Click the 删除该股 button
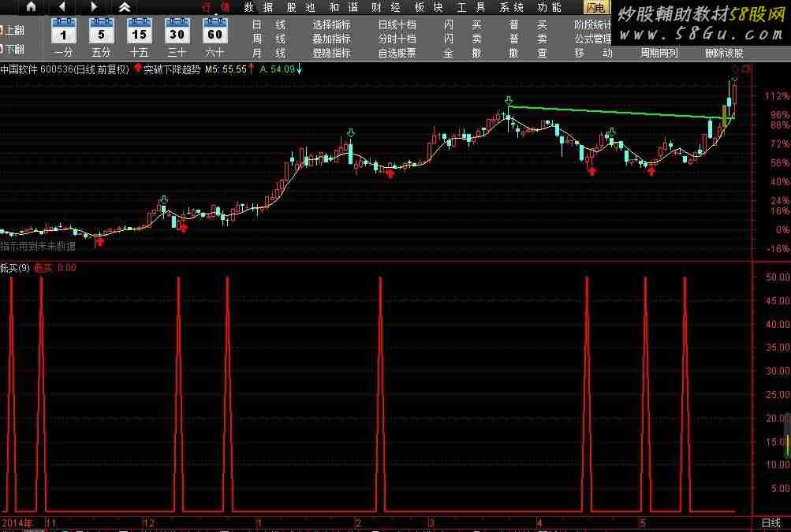The height and width of the screenshot is (532, 791). pos(724,54)
